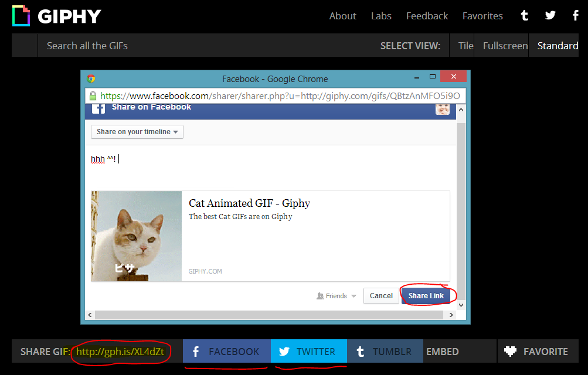This screenshot has height=375, width=588.
Task: Click the horizontal scrollbar left arrow
Action: (x=90, y=315)
